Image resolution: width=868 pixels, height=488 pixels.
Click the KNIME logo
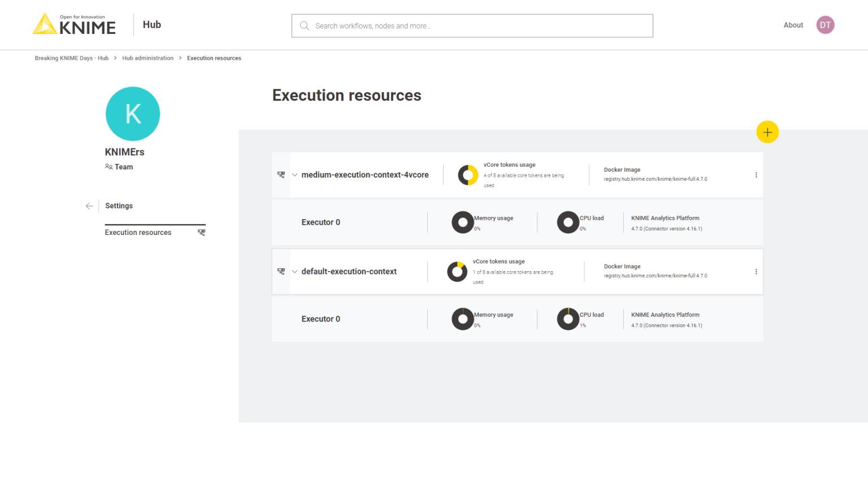(x=74, y=24)
